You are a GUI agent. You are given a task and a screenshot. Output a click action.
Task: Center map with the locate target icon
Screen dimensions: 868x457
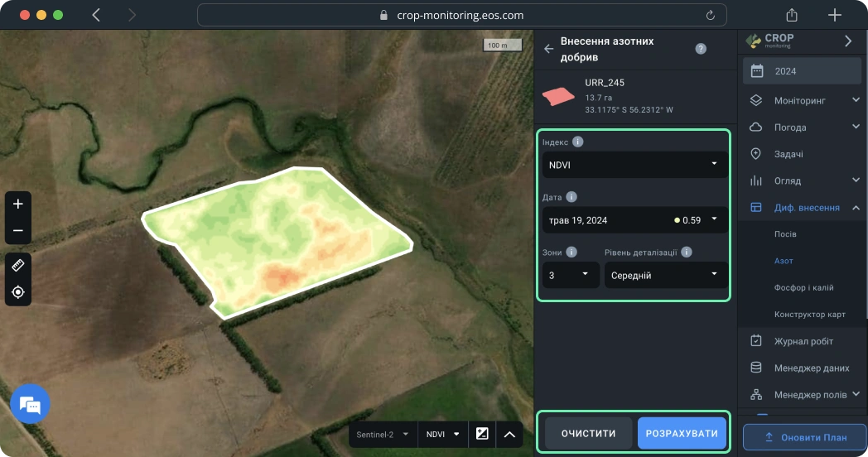[18, 292]
